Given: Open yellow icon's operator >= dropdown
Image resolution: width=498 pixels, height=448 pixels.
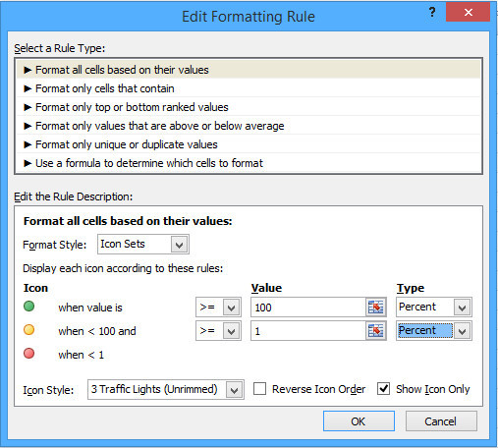Looking at the screenshot, I should click(x=218, y=331).
